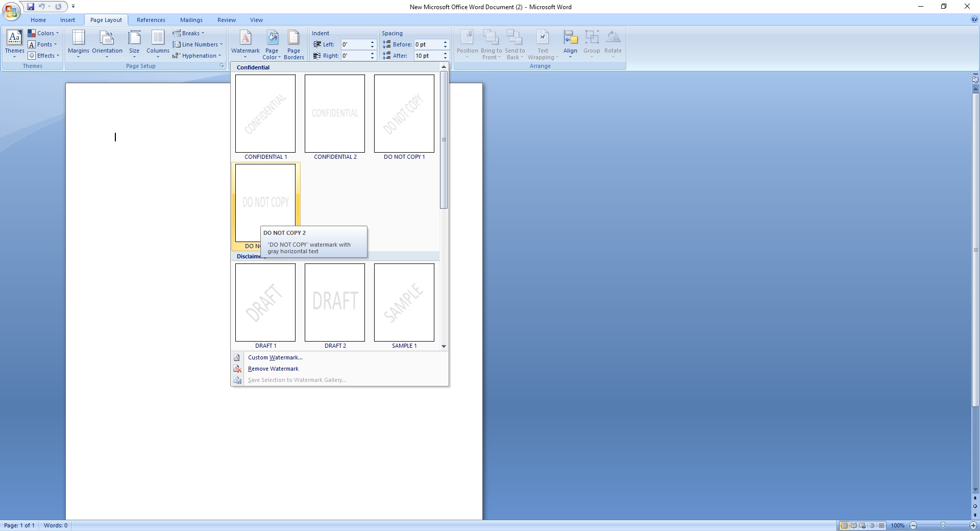Click the Page Borders icon
Image resolution: width=980 pixels, height=531 pixels.
click(x=293, y=38)
